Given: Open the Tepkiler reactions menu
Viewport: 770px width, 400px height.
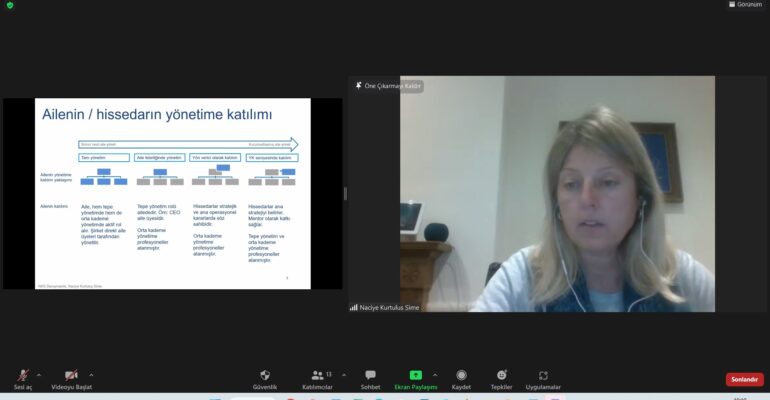Looking at the screenshot, I should click(501, 375).
